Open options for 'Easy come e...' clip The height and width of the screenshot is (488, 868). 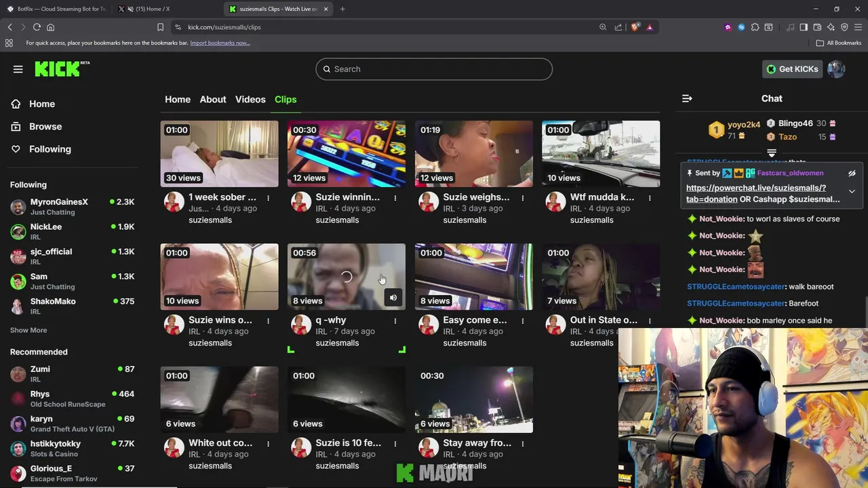(522, 321)
